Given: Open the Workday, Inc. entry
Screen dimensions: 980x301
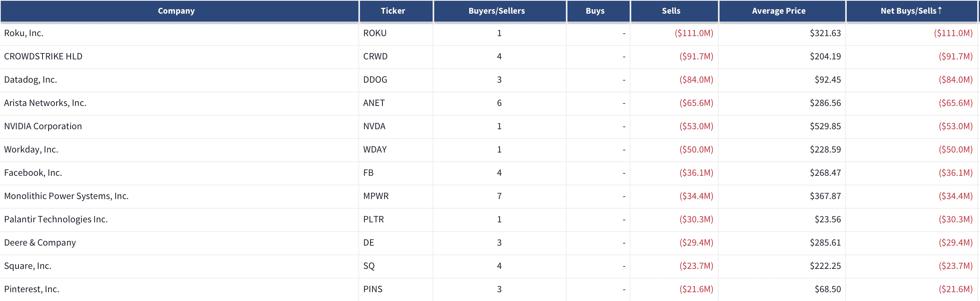Looking at the screenshot, I should 31,150.
